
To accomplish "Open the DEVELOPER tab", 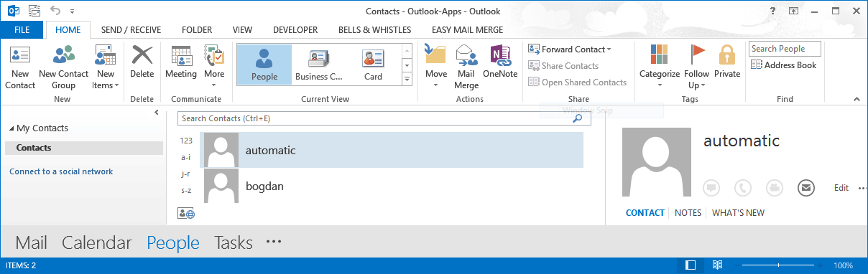I will (295, 30).
